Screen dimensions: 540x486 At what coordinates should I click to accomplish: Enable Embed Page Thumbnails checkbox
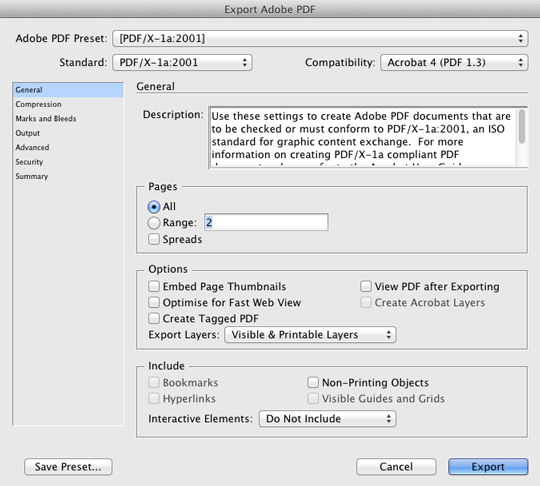click(154, 286)
